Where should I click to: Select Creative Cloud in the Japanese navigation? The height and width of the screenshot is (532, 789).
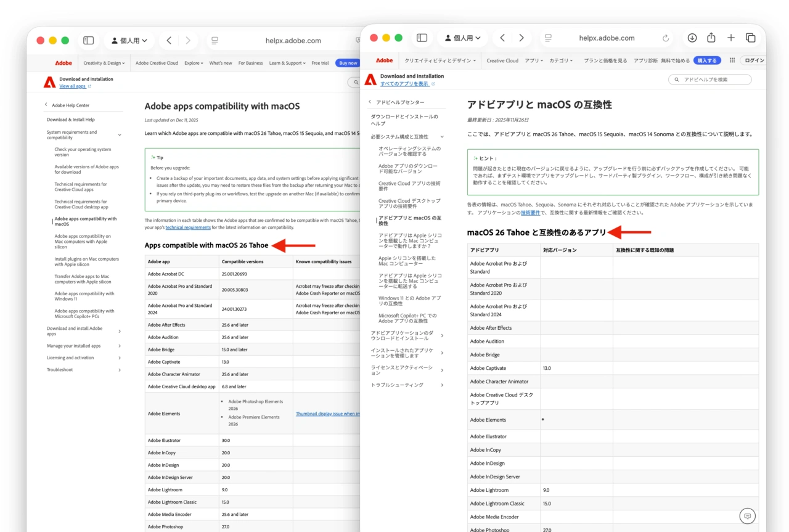[502, 60]
